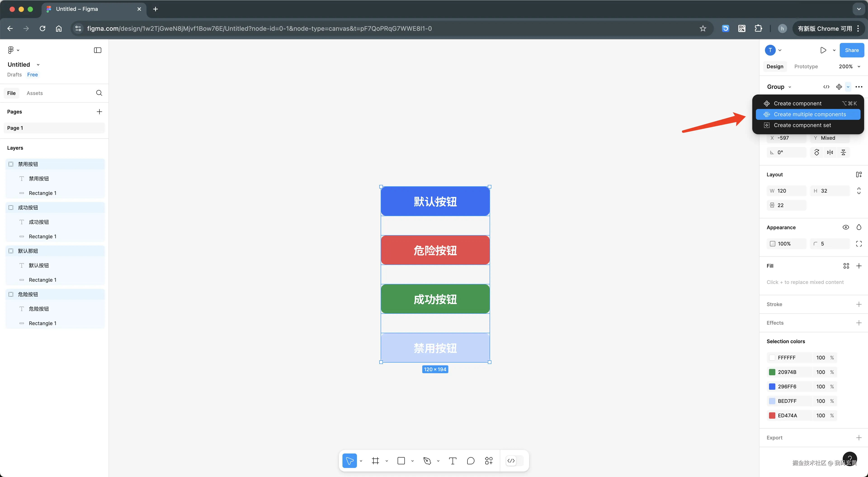Select the Frame tool in bottom toolbar
This screenshot has width=868, height=477.
(x=375, y=460)
